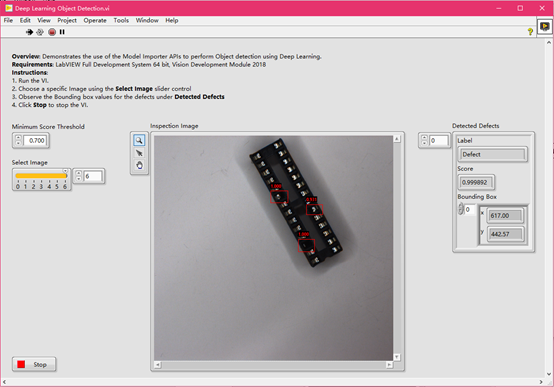
Task: Increment the Bounding Box array index
Action: (x=461, y=206)
